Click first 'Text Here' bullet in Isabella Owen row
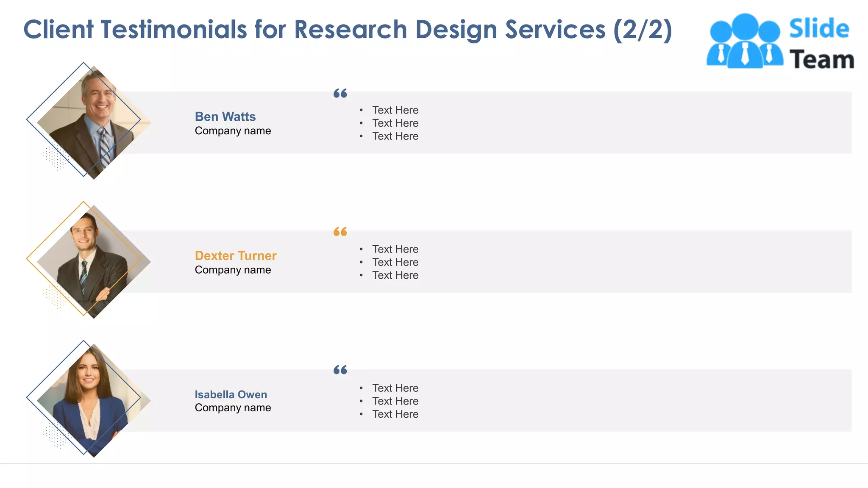This screenshot has width=868, height=488. click(x=395, y=388)
